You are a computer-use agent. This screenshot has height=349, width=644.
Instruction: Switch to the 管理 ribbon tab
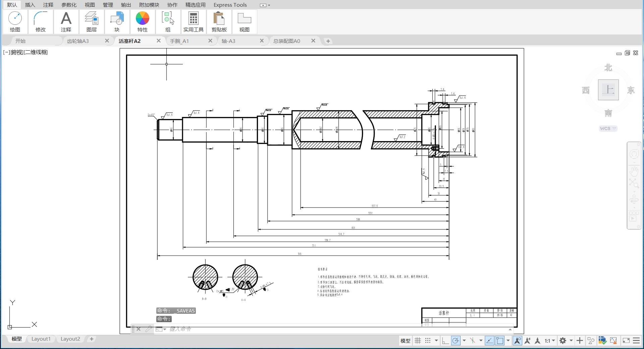108,5
